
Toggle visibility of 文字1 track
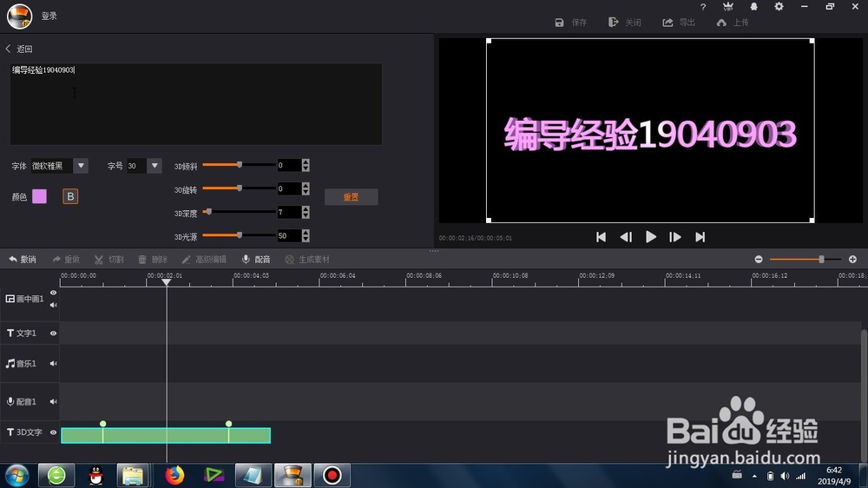53,333
